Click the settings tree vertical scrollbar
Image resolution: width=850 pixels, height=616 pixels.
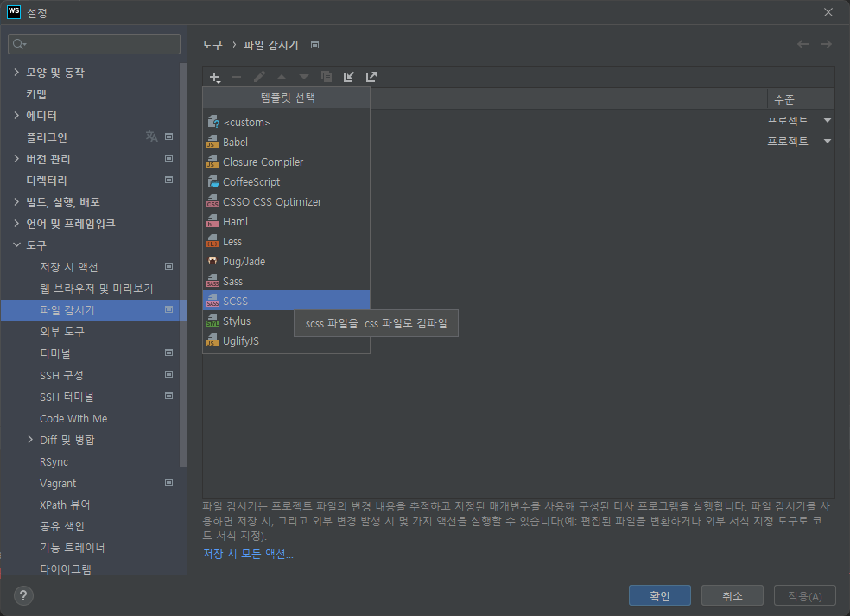coord(183,264)
